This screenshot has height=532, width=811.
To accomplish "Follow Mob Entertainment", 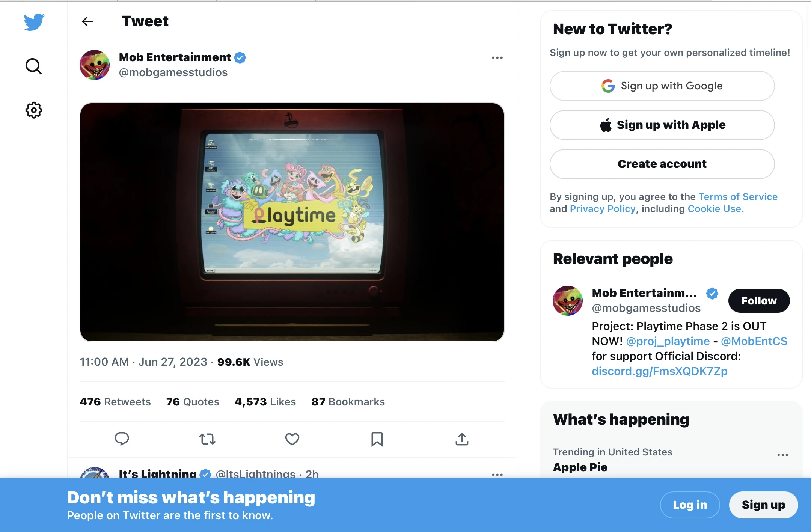I will point(759,301).
